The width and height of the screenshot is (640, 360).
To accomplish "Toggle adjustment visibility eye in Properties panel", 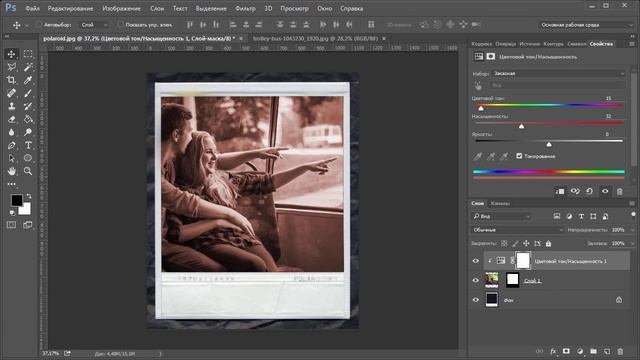I will tap(605, 191).
